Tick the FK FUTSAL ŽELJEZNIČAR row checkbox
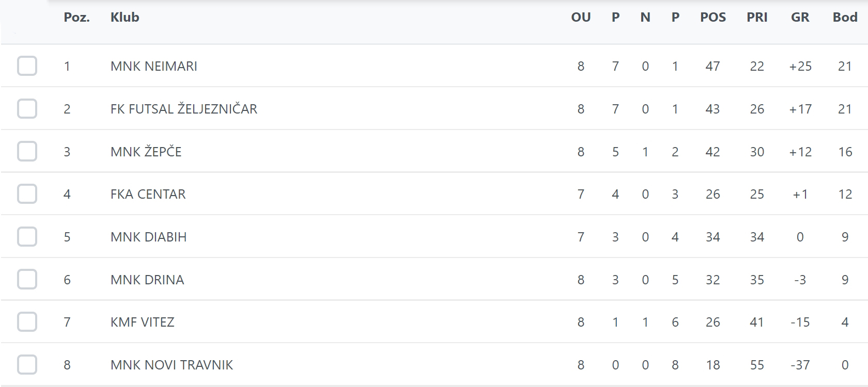 pyautogui.click(x=27, y=109)
